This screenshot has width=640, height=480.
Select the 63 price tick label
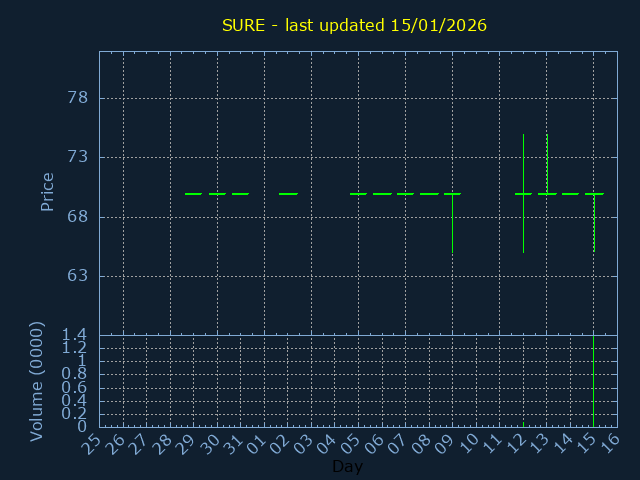pos(77,276)
